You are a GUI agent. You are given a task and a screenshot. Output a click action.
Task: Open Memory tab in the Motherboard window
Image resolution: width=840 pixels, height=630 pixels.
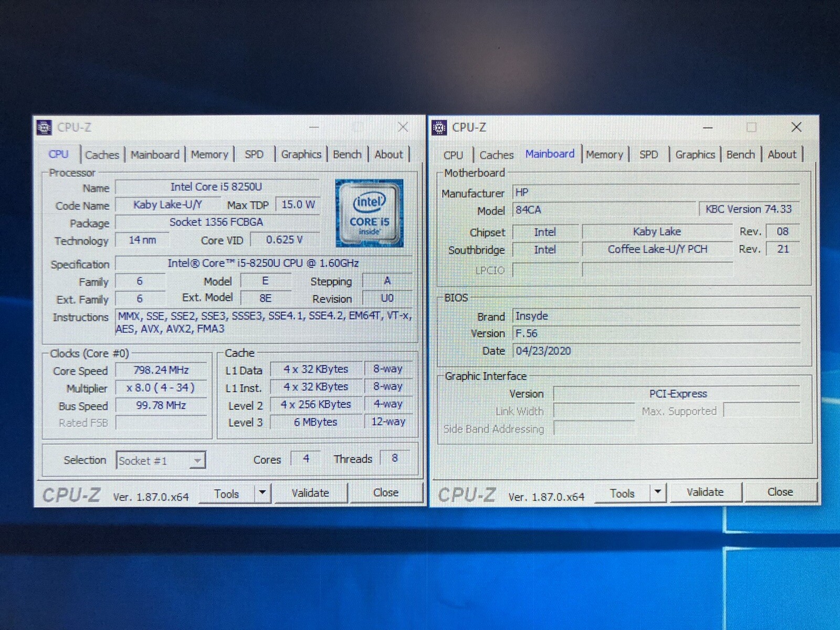(x=604, y=155)
